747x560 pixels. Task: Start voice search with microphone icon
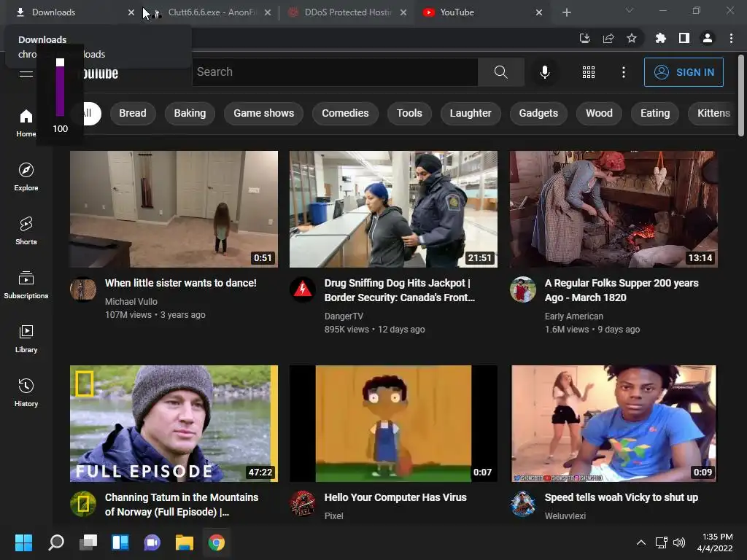pos(544,72)
